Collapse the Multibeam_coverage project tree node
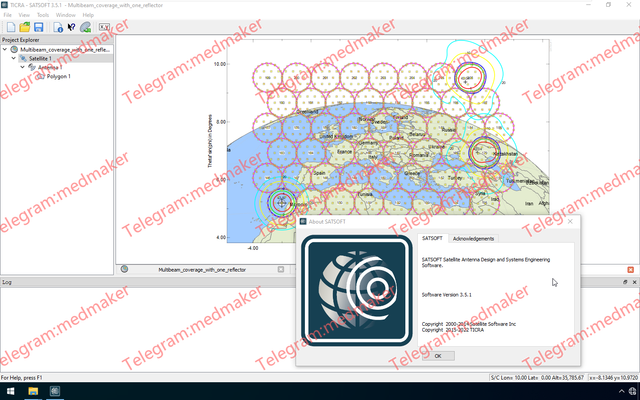The image size is (640, 400). point(5,49)
